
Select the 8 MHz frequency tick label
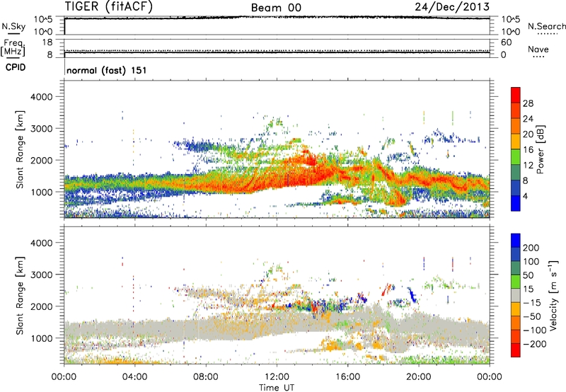(50, 55)
